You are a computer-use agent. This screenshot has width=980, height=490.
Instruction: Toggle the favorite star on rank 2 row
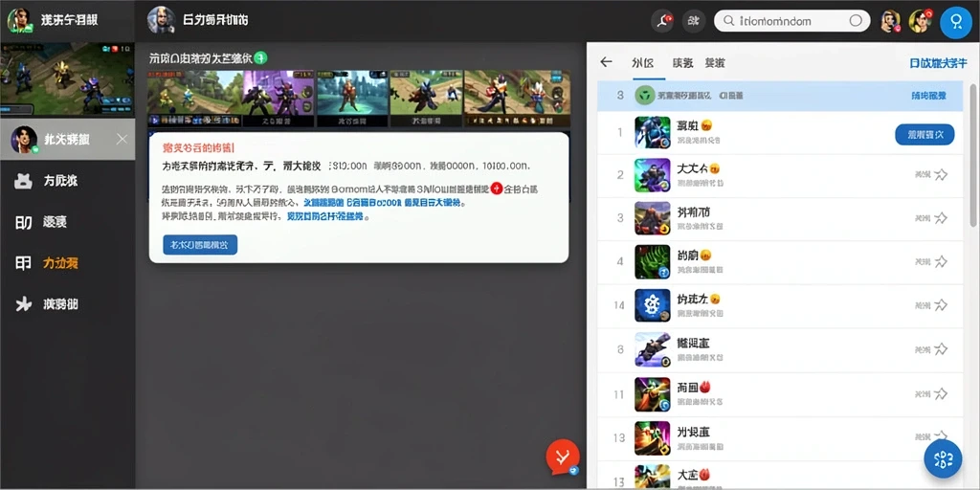point(940,174)
